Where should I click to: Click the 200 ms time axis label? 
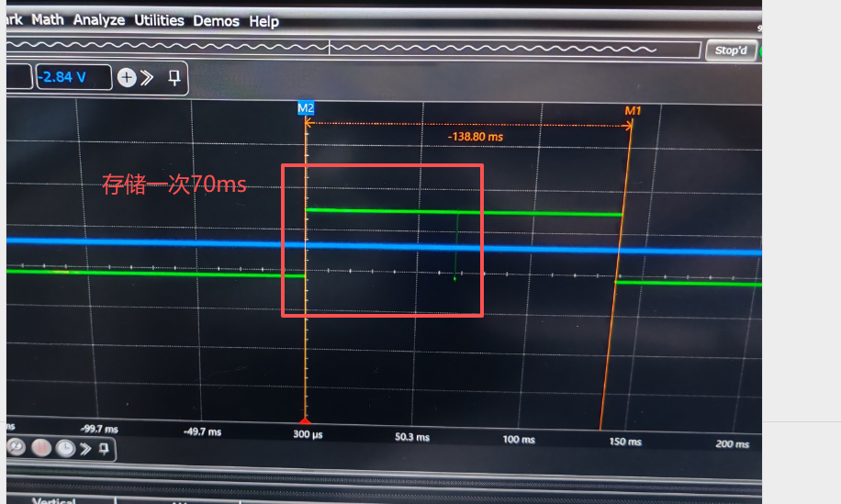pyautogui.click(x=732, y=444)
